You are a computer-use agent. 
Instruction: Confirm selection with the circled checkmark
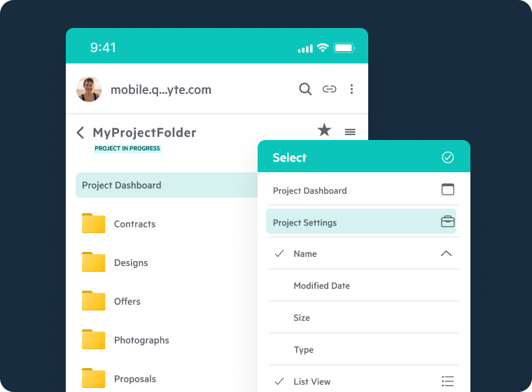click(x=448, y=157)
